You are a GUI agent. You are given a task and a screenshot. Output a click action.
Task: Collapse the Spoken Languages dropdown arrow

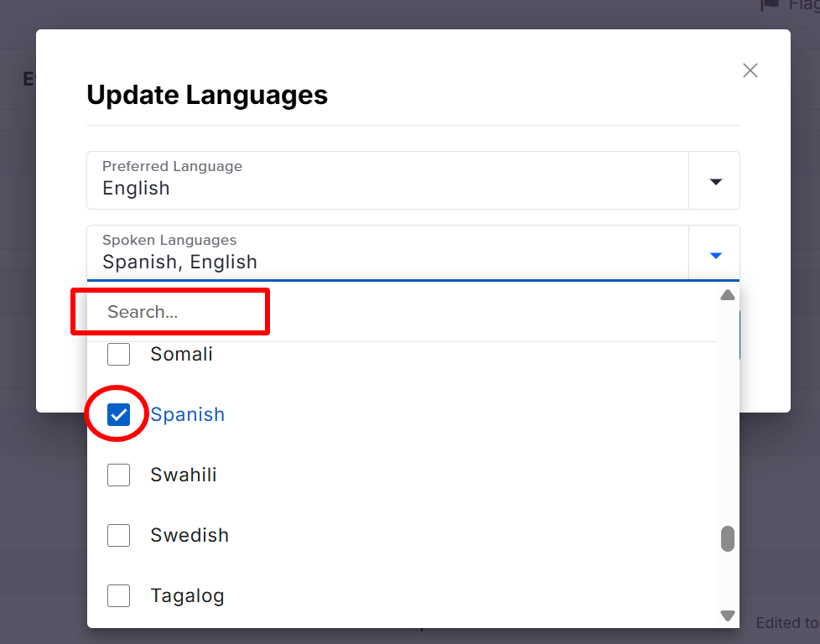coord(715,255)
